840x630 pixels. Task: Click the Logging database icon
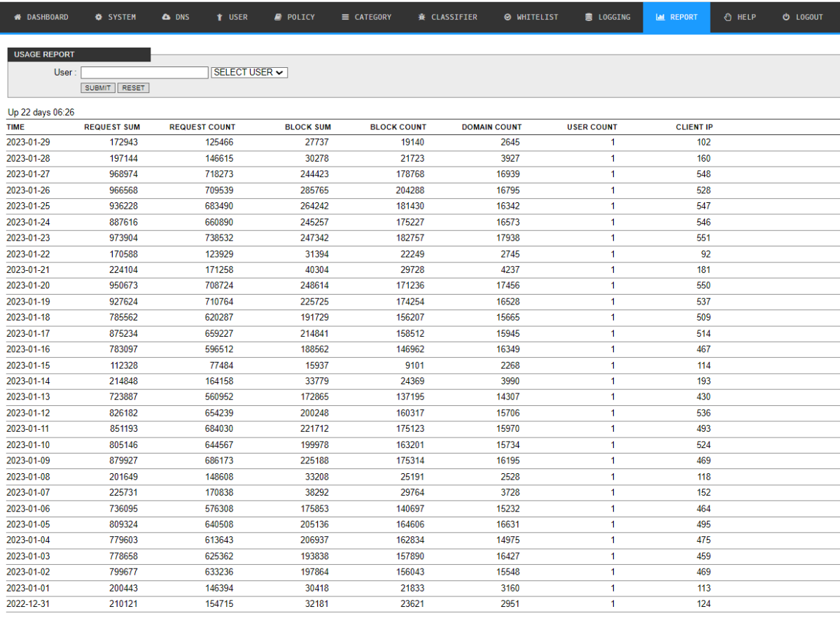589,17
